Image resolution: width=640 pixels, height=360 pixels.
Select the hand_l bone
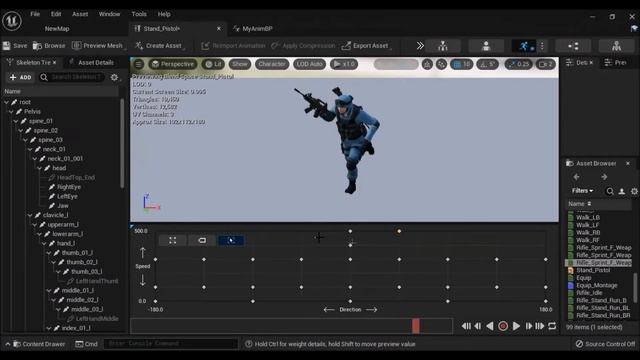(65, 243)
